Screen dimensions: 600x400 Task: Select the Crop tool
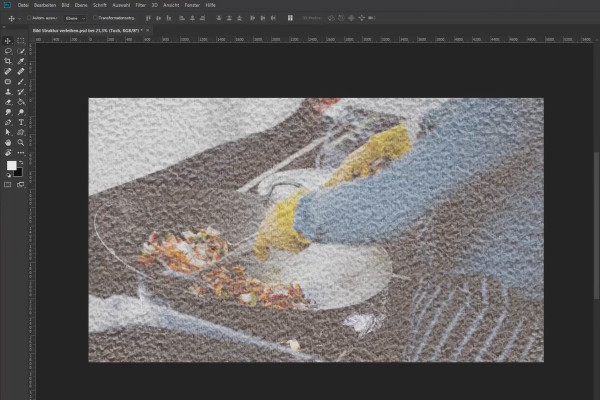coord(8,61)
